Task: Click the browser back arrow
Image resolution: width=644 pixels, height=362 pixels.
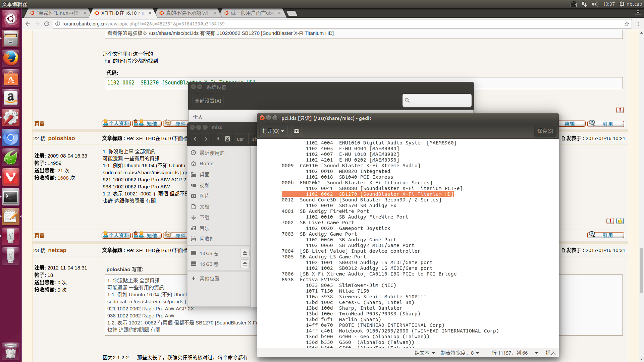Action: click(28, 24)
